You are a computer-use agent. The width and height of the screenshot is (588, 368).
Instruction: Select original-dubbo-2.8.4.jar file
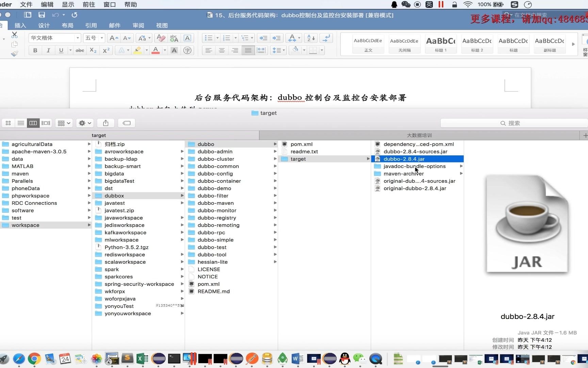tap(415, 188)
